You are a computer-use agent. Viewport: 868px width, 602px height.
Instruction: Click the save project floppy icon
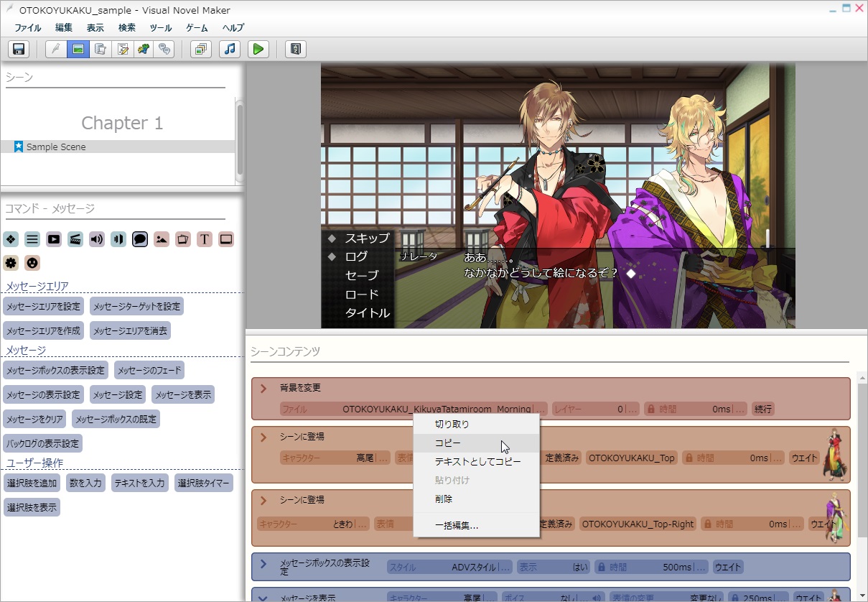pos(19,49)
